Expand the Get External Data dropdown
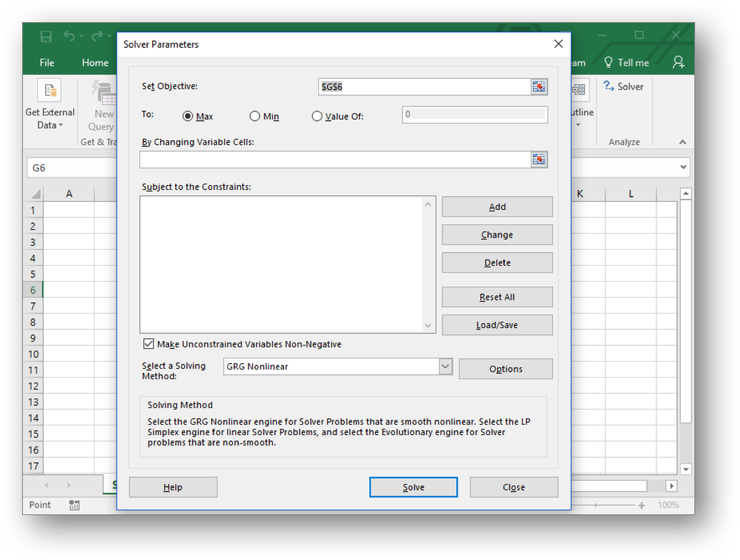 point(59,126)
